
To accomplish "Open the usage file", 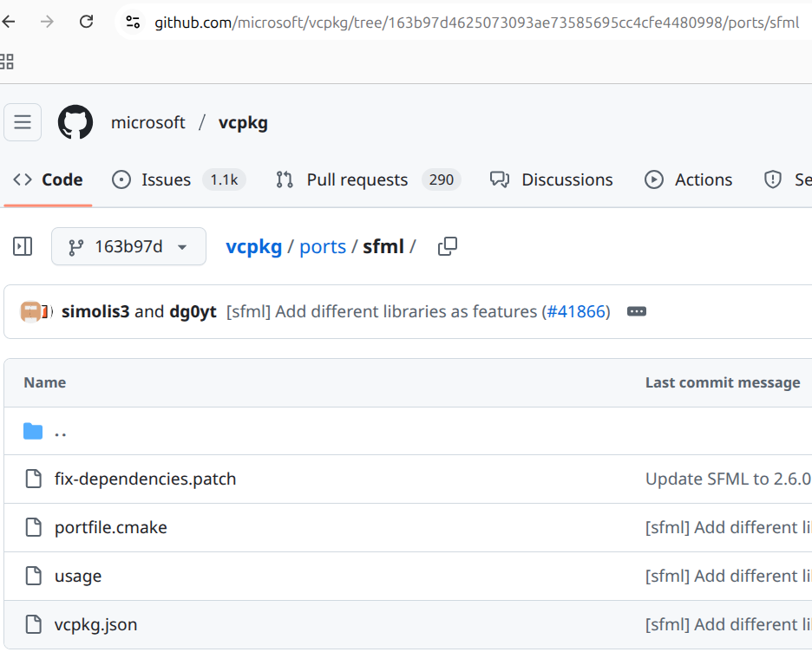I will [x=78, y=576].
